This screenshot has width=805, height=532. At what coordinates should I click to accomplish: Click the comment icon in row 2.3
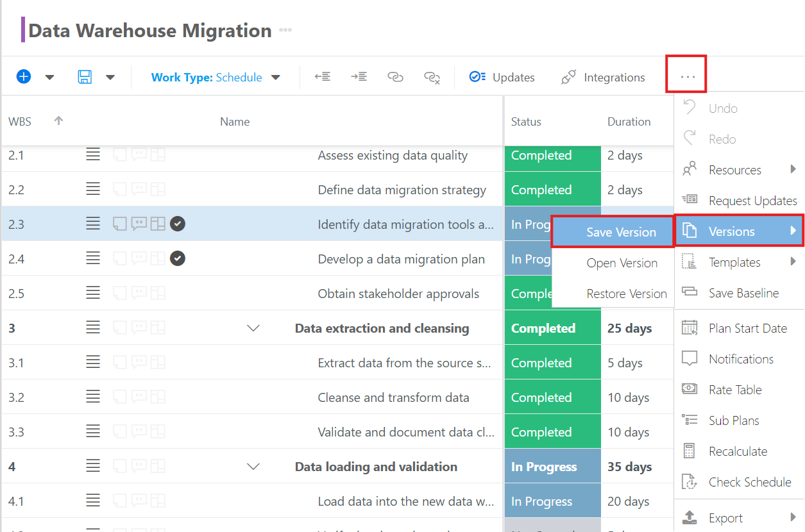(x=139, y=224)
